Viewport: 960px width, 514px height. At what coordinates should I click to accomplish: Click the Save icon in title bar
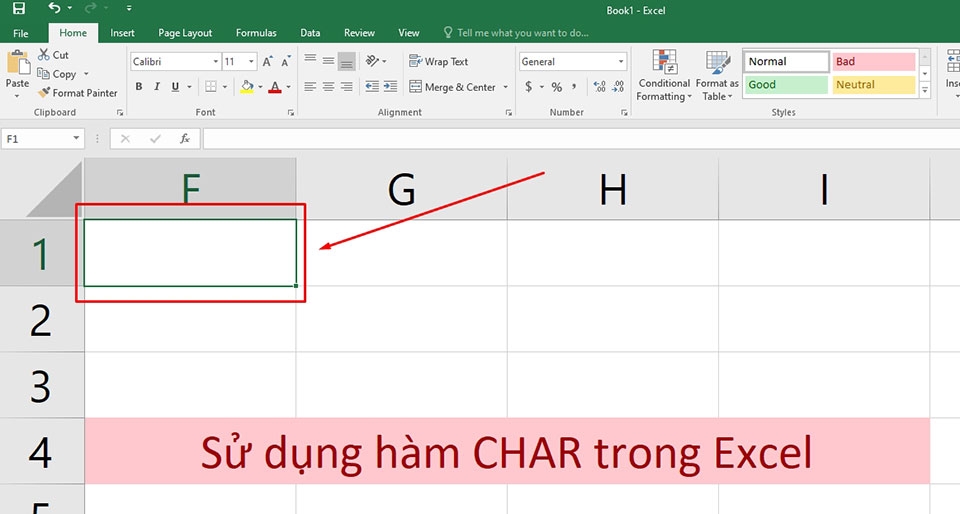click(19, 9)
